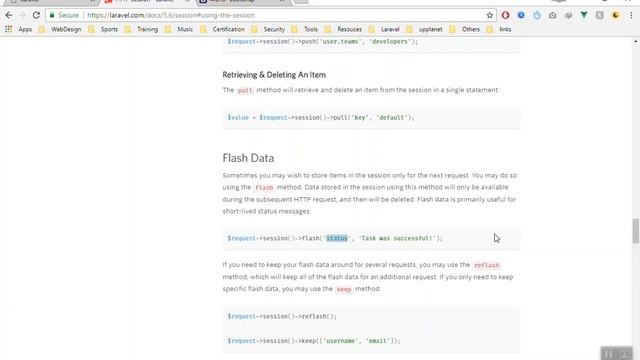Open the upplanet bookmarks folder
The height and width of the screenshot is (360, 640).
point(424,29)
